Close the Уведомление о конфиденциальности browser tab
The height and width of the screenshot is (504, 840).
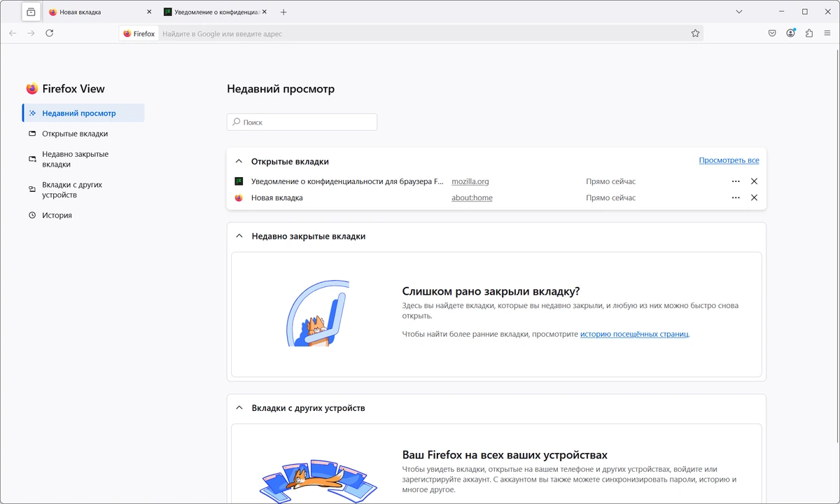tap(263, 12)
